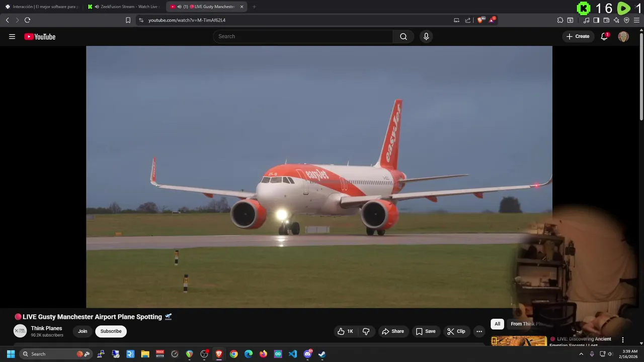Image resolution: width=644 pixels, height=362 pixels.
Task: Open Google Chrome from taskbar
Action: coord(233,354)
